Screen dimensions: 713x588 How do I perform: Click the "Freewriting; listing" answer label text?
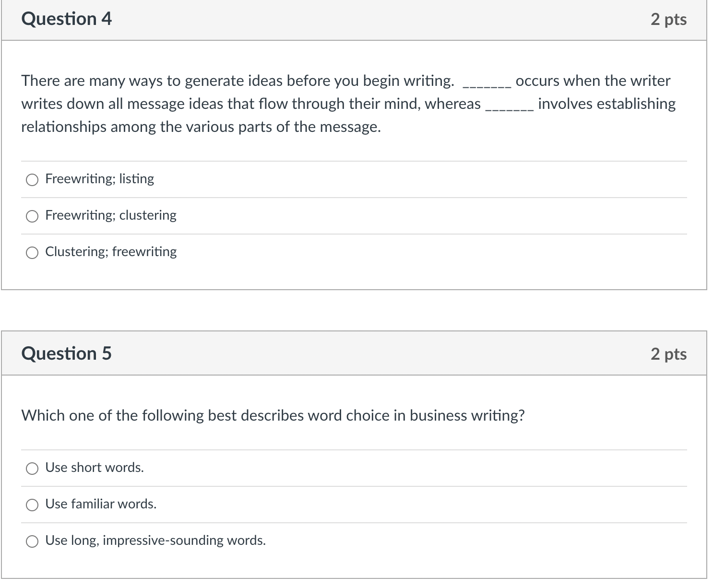tap(99, 179)
